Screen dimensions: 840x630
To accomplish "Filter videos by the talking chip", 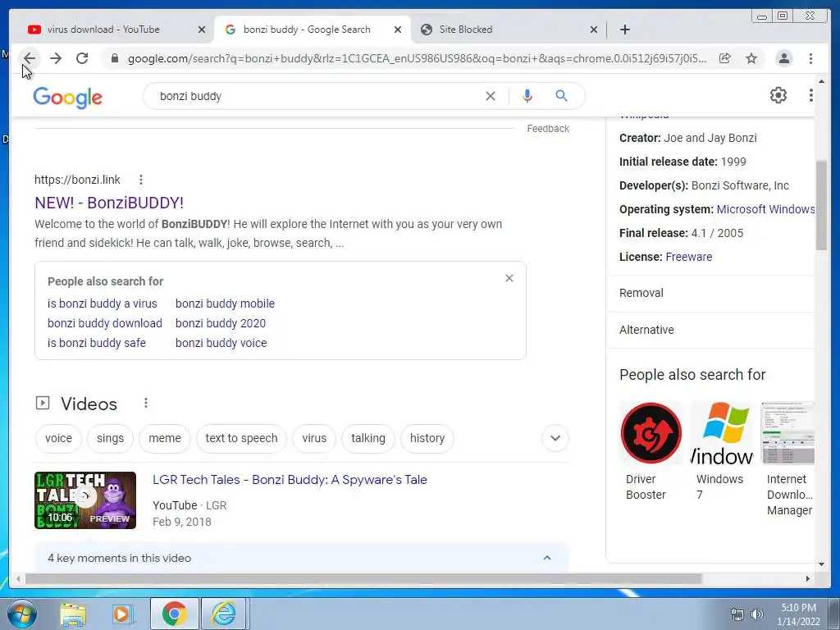I will pos(368,438).
